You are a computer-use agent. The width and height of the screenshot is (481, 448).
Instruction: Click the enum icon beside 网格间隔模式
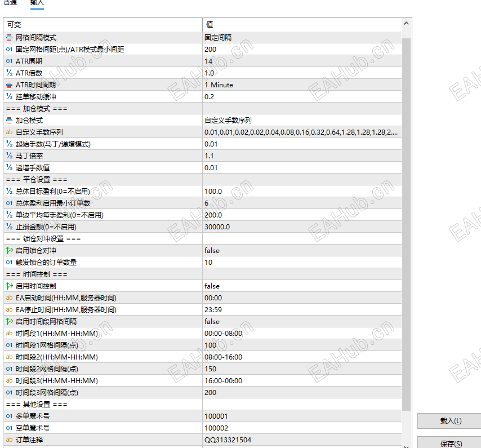click(9, 38)
